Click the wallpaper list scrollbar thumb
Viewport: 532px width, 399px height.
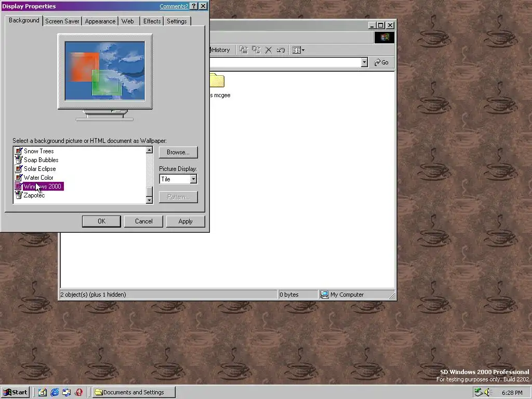pyautogui.click(x=149, y=191)
